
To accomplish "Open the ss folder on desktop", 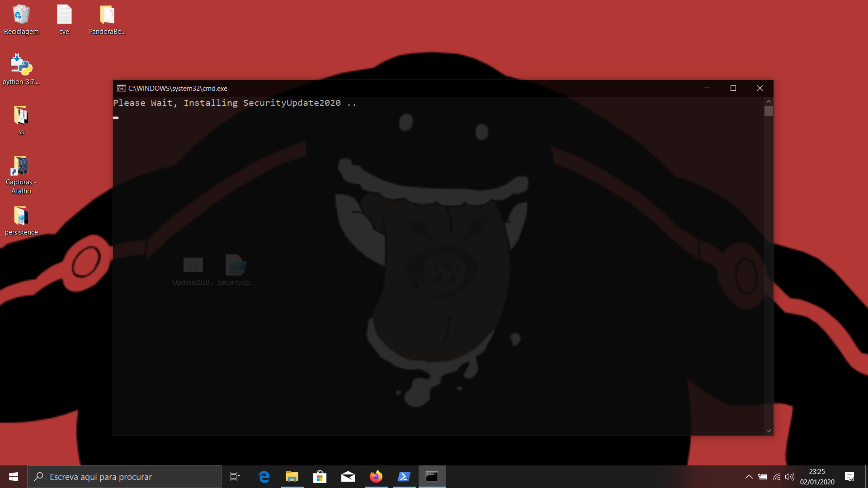I will 21,116.
